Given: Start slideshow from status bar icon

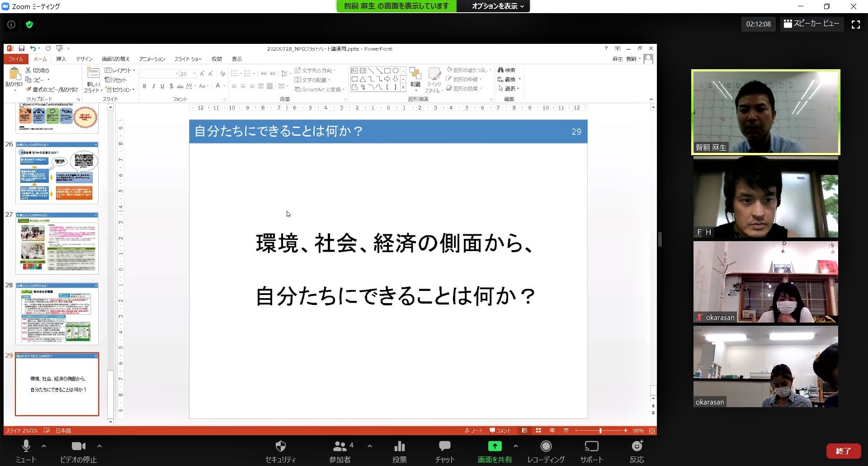Looking at the screenshot, I should [566, 431].
